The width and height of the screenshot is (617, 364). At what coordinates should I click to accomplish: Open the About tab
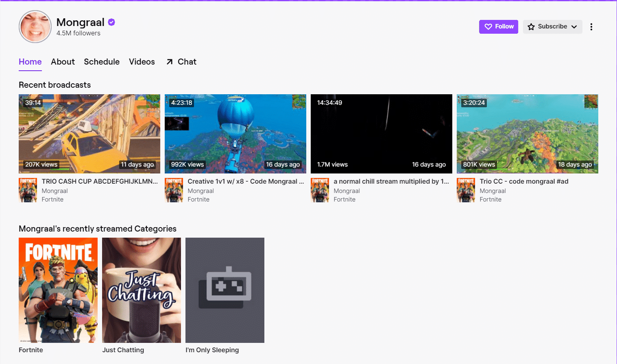[63, 62]
